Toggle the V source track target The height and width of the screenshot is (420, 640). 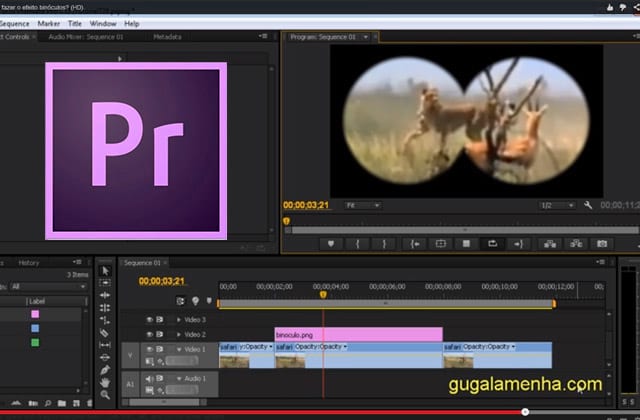(130, 356)
